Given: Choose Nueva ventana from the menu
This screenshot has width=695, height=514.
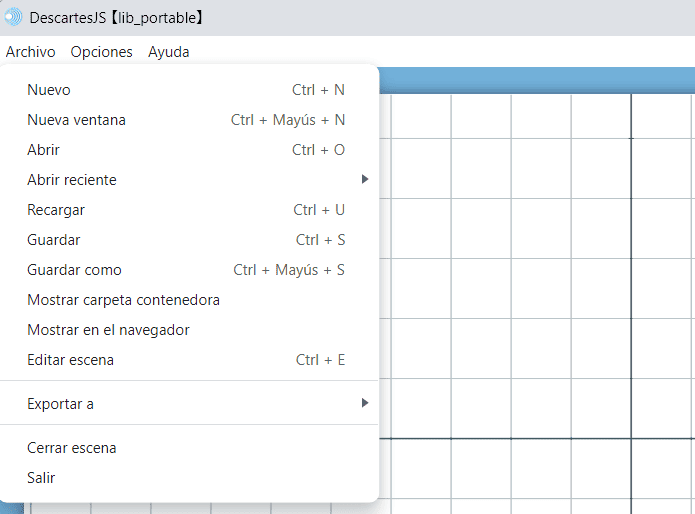Looking at the screenshot, I should pos(76,120).
